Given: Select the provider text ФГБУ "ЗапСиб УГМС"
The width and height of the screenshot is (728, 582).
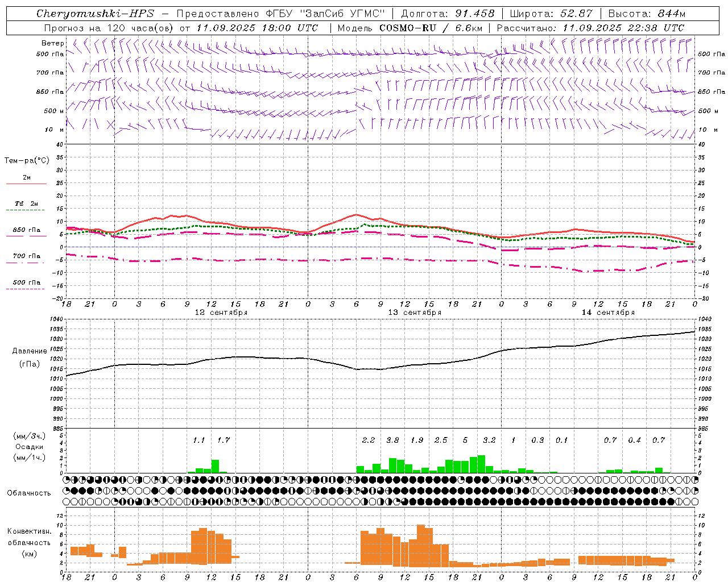Looking at the screenshot, I should 326,14.
